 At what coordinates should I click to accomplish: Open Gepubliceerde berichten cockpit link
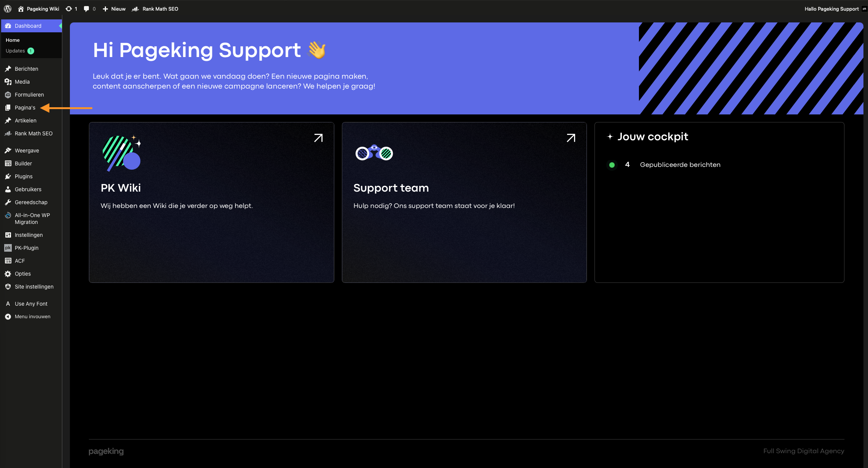click(680, 165)
